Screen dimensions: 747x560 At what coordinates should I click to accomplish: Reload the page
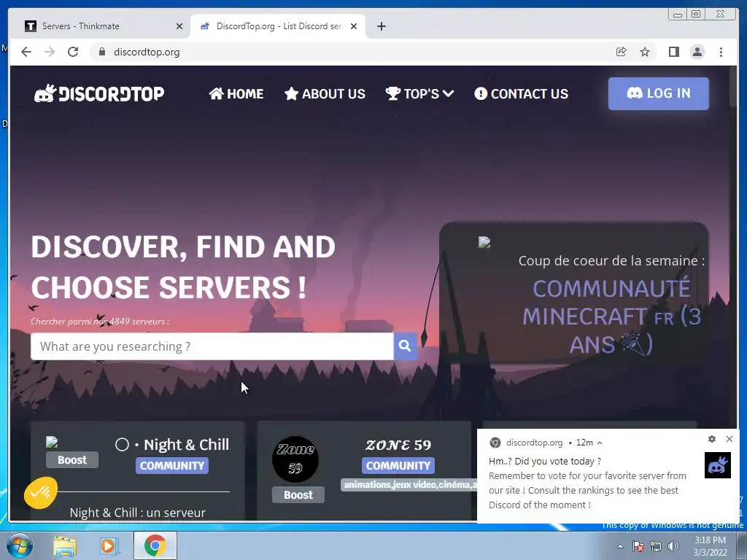click(73, 52)
